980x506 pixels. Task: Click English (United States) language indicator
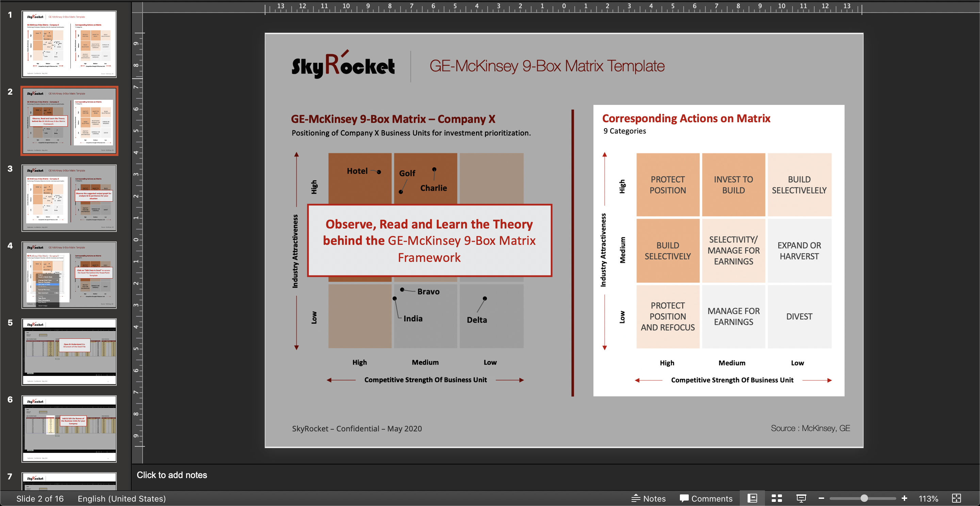click(122, 499)
